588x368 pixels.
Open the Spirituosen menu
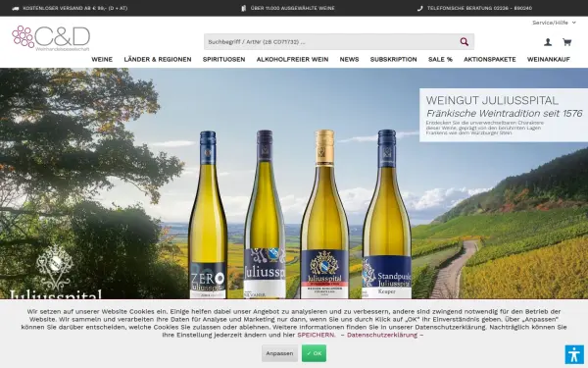223,59
